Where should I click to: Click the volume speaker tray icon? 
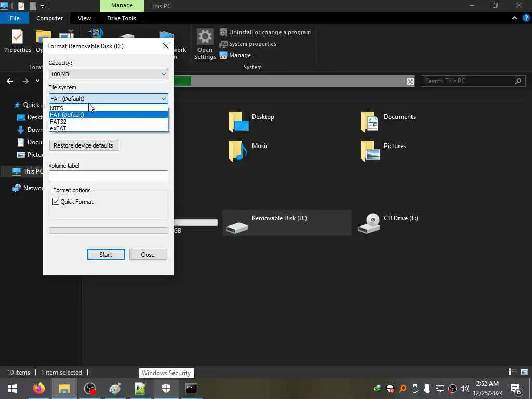(465, 389)
